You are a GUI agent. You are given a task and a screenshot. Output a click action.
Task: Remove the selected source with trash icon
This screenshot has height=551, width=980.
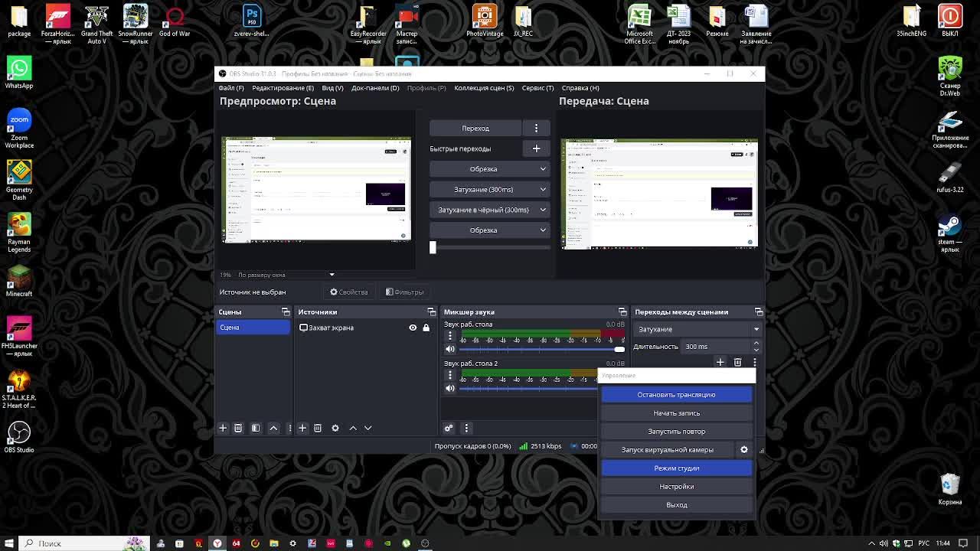point(318,428)
